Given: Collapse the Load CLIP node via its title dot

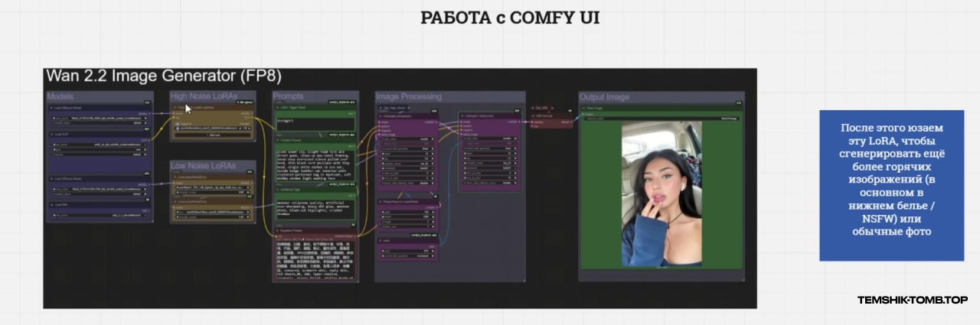Looking at the screenshot, I should (x=51, y=134).
